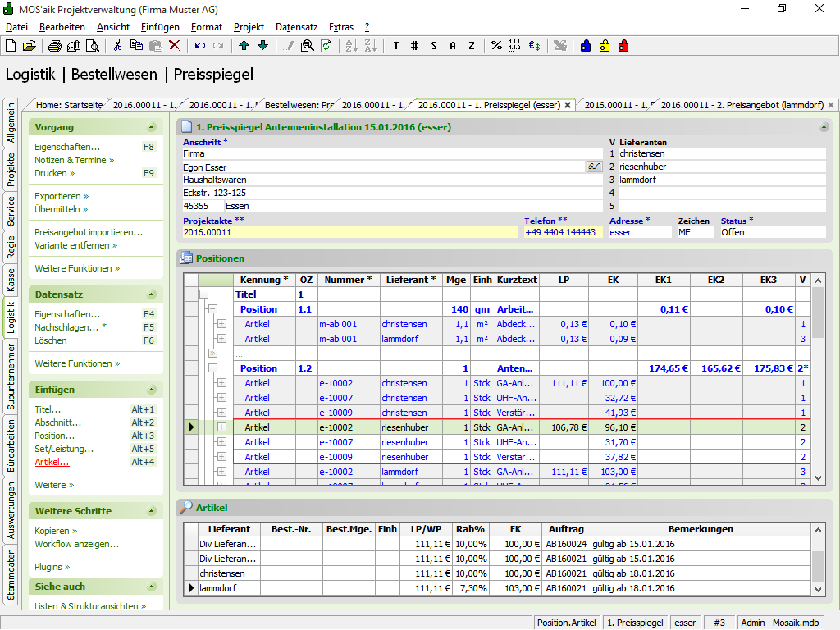Switch to Home: Startseite tab
This screenshot has height=630, width=840.
click(x=69, y=105)
